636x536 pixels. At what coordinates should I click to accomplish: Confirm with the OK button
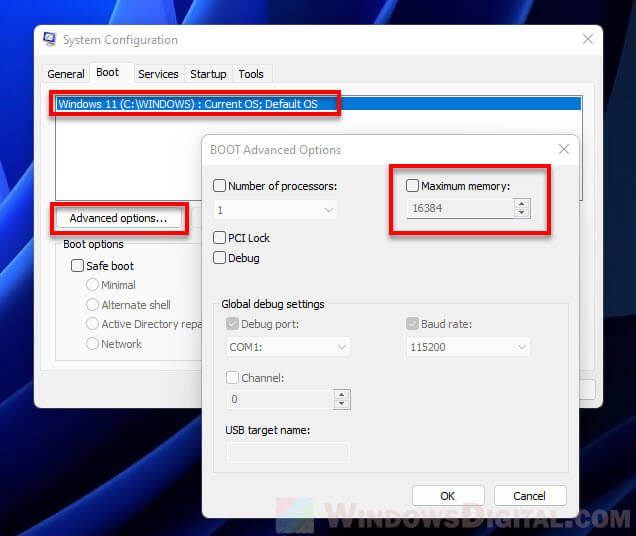tap(448, 496)
